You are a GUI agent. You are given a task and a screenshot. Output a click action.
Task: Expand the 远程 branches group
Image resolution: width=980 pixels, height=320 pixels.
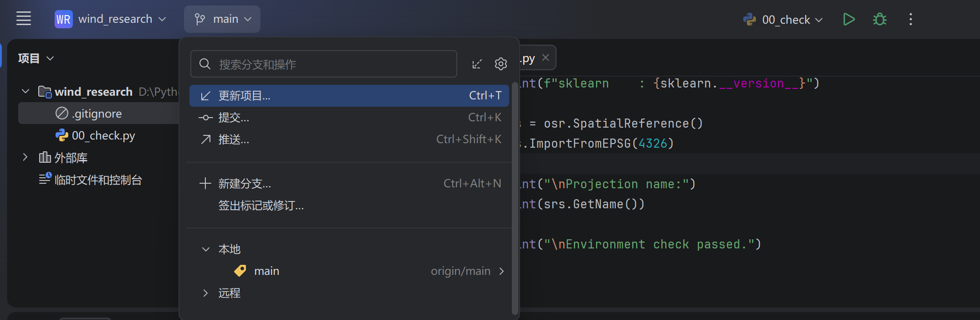pyautogui.click(x=206, y=293)
